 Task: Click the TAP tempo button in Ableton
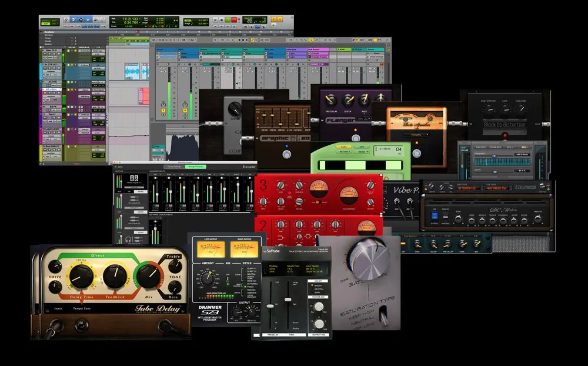click(153, 40)
